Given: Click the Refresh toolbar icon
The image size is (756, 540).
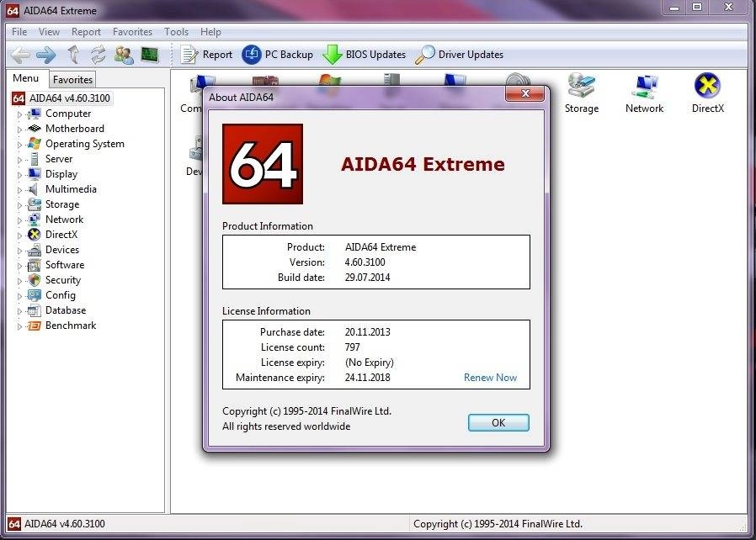Looking at the screenshot, I should point(98,55).
